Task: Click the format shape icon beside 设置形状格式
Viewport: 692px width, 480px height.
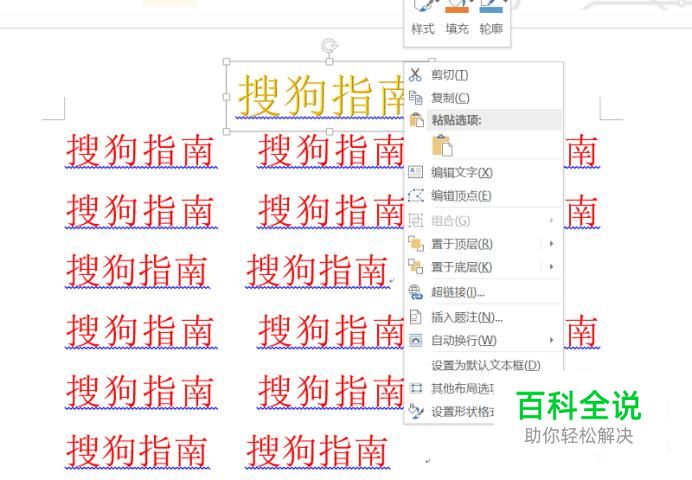Action: pyautogui.click(x=415, y=411)
